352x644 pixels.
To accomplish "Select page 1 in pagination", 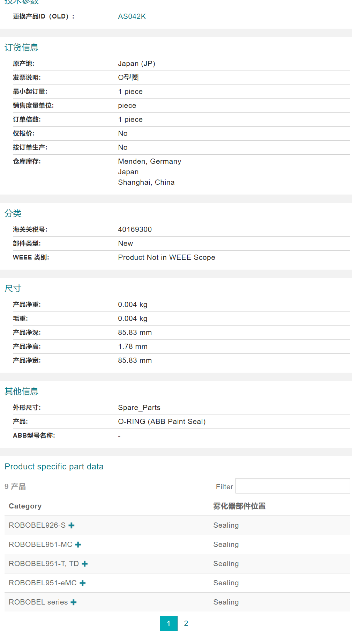I will (168, 623).
